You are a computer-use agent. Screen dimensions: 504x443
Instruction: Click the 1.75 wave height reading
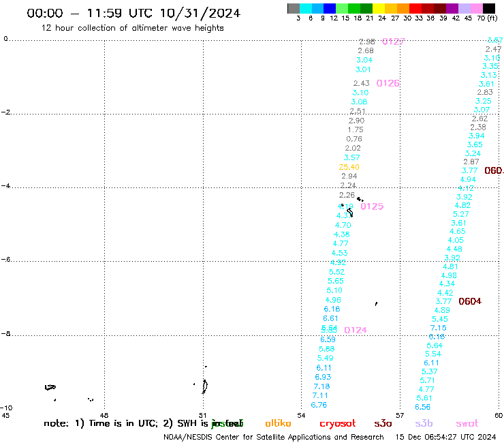click(x=356, y=129)
